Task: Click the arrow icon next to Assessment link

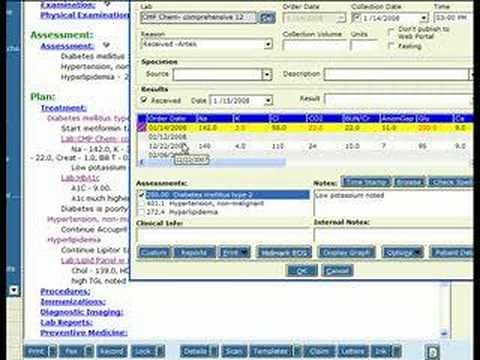Action: 106,45
